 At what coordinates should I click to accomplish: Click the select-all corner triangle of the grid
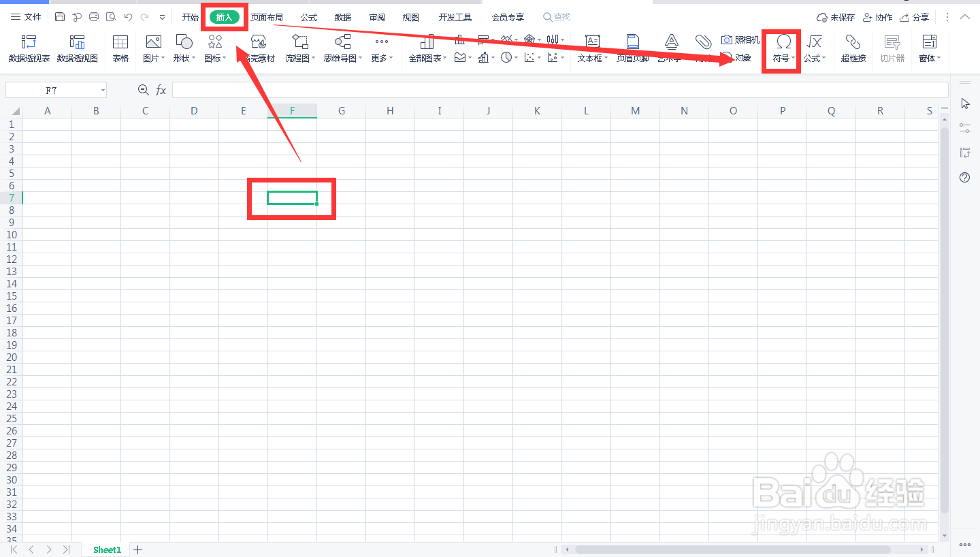14,111
